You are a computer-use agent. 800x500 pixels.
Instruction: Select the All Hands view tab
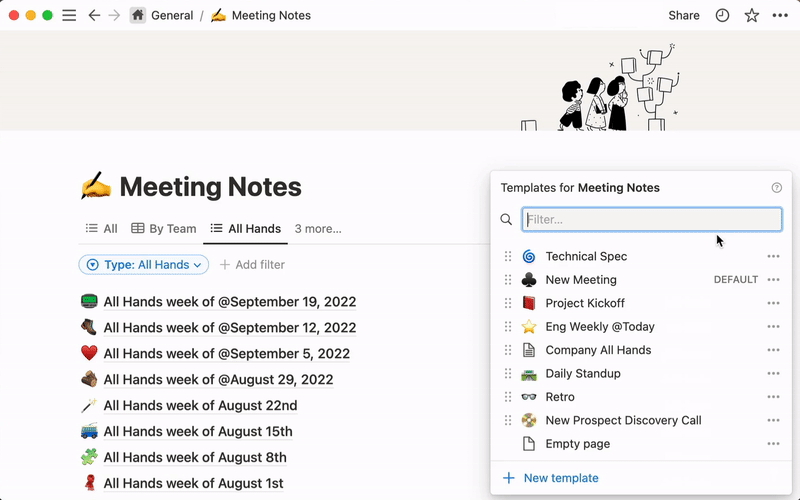[x=245, y=229]
